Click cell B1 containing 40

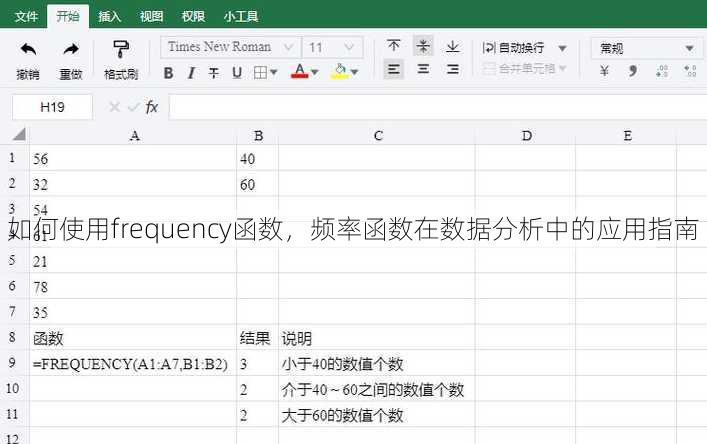257,158
